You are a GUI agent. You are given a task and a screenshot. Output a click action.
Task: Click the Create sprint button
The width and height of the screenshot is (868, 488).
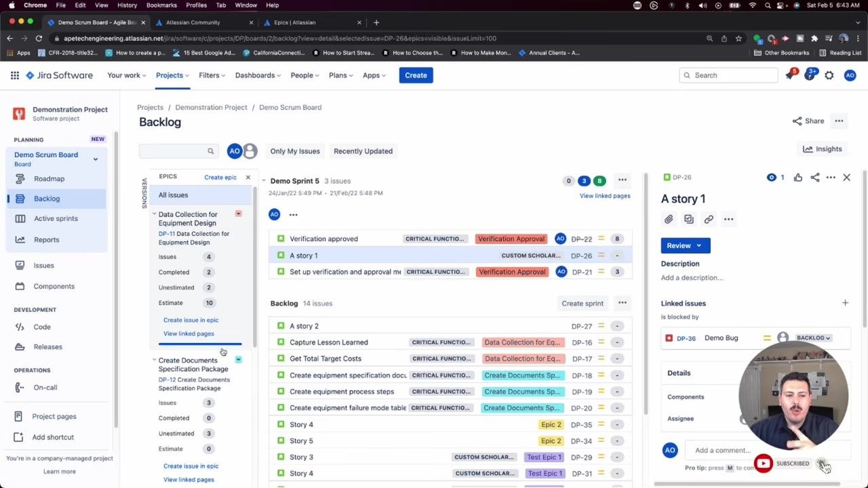[582, 303]
